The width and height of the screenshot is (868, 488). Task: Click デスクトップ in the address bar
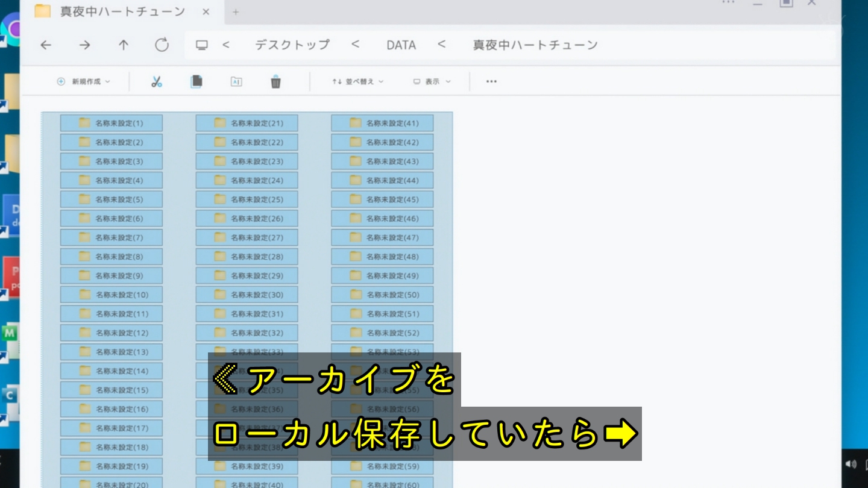coord(292,45)
